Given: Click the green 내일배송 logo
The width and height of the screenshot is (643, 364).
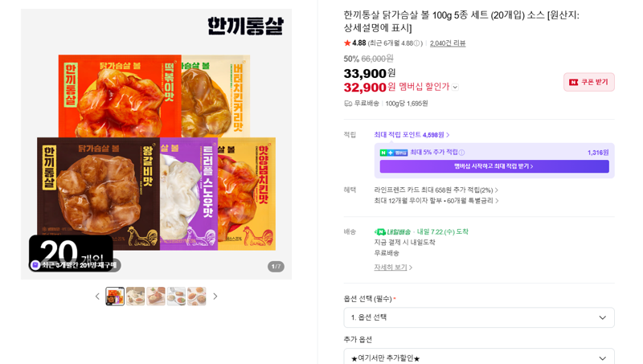Looking at the screenshot, I should click(392, 231).
